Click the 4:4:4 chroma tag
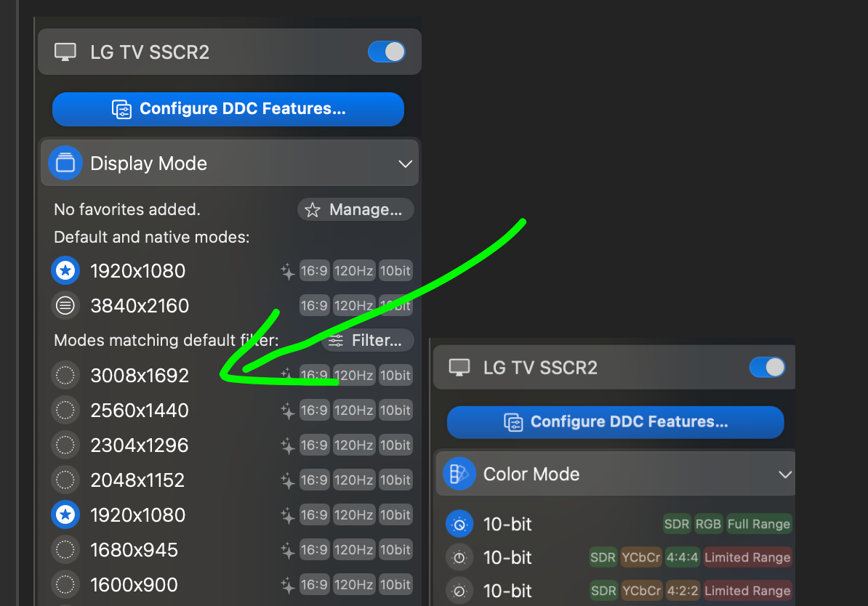The height and width of the screenshot is (606, 868). (683, 557)
